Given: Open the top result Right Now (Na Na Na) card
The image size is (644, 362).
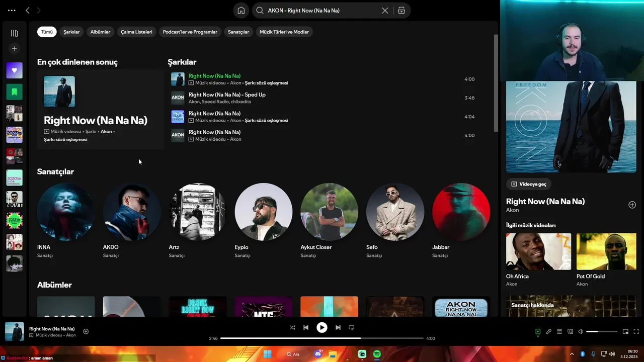Looking at the screenshot, I should point(100,110).
